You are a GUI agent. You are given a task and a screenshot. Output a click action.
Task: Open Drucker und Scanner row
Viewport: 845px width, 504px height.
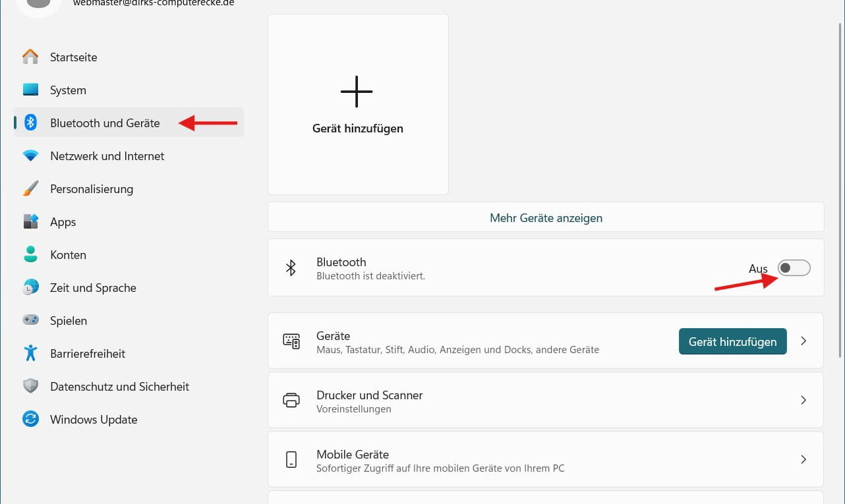point(546,400)
